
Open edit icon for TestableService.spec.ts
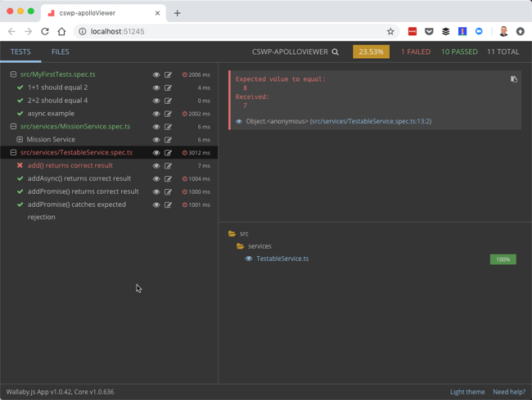(168, 153)
